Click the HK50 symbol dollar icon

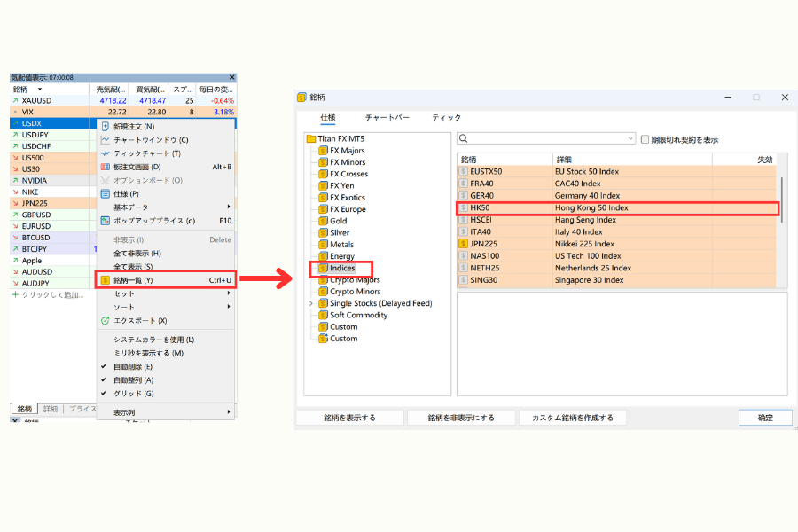pos(464,208)
